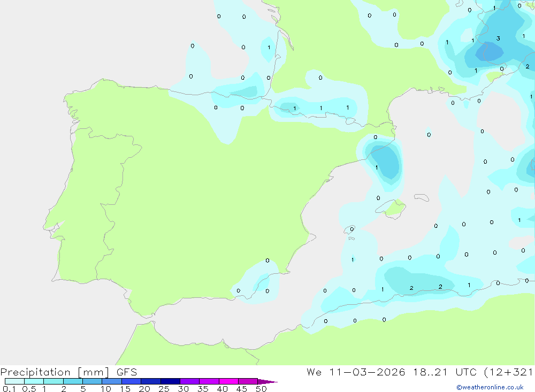535x392 pixels.
Task: Pick the legend swatch between 5 and 10
Action: 93,381
